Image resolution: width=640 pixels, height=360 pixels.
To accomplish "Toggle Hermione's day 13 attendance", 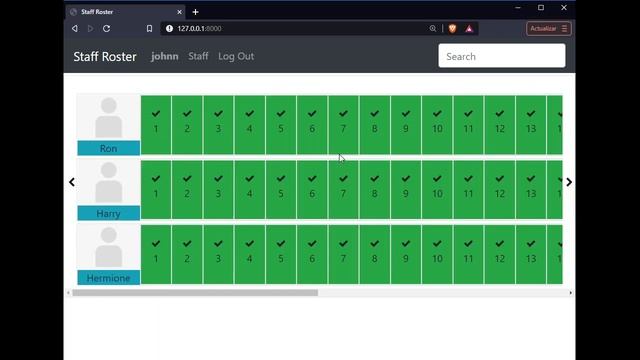I will click(x=531, y=254).
